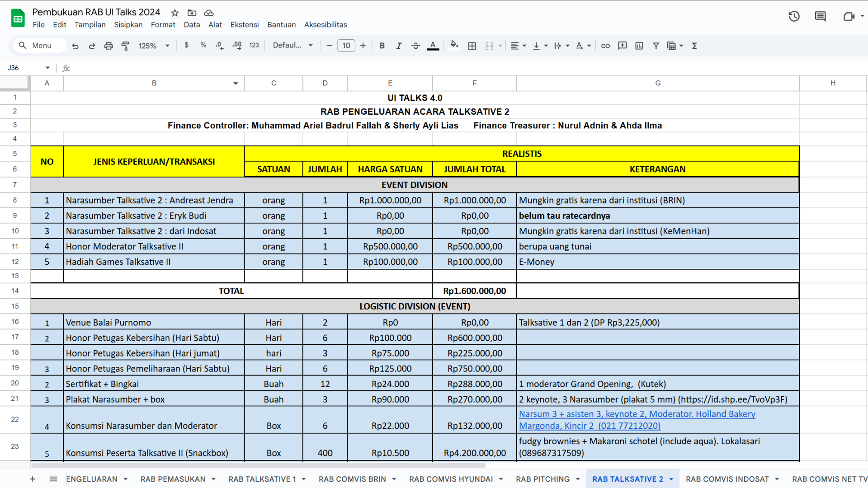Viewport: 868px width, 488px height.
Task: Open text rotation dropdown
Action: pyautogui.click(x=584, y=46)
